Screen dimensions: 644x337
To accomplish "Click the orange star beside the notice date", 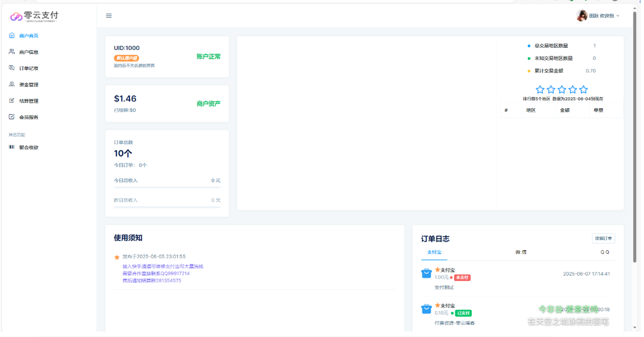I will click(x=117, y=257).
